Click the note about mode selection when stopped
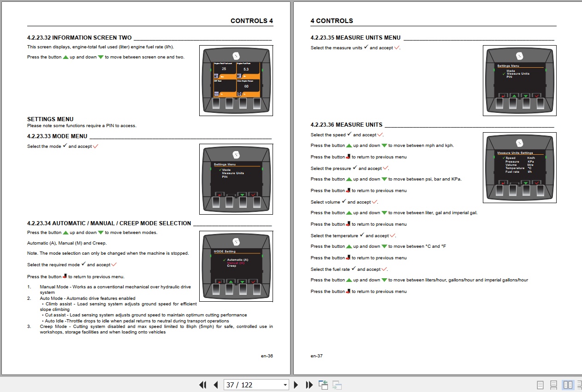The width and height of the screenshot is (582, 392). 108,253
